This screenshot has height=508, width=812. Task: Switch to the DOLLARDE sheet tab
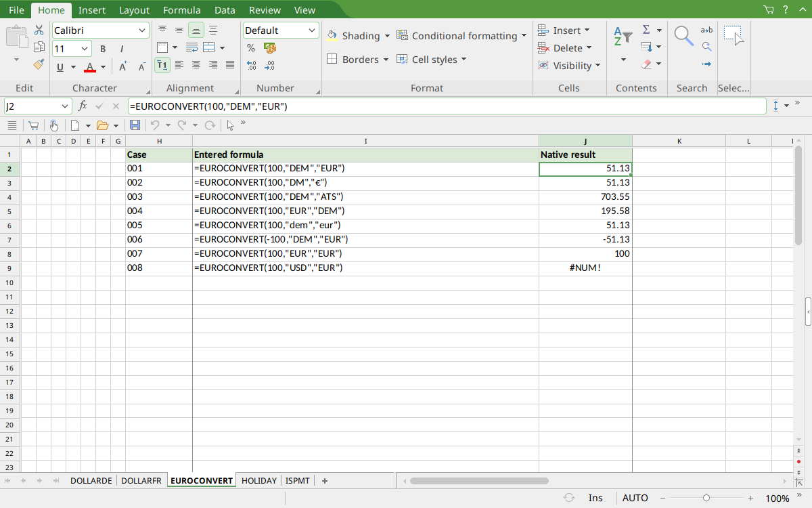(x=91, y=481)
